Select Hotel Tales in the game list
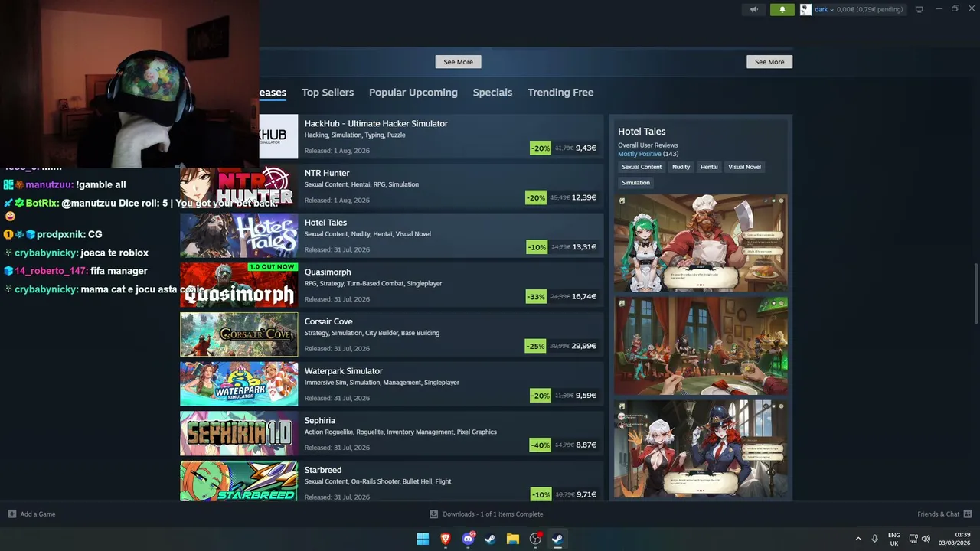The image size is (980, 551). [x=325, y=223]
